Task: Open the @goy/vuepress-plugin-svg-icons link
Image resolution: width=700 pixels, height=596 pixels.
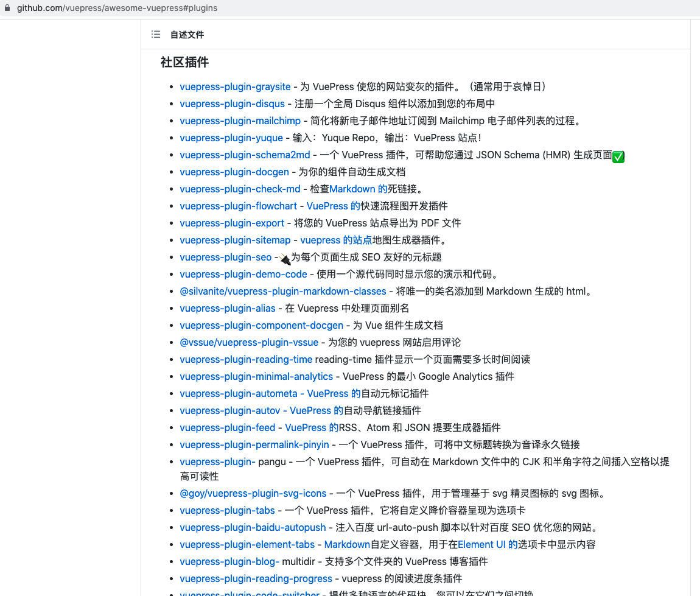Action: pyautogui.click(x=253, y=493)
